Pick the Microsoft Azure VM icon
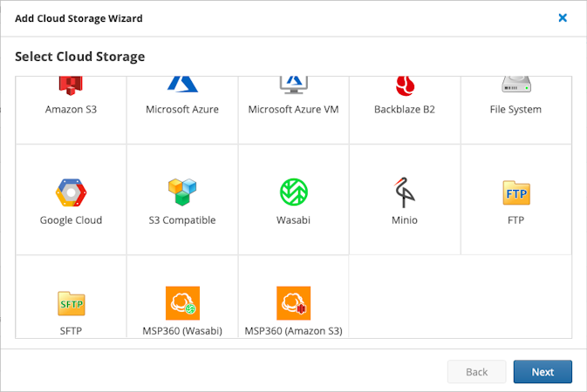 (x=292, y=84)
